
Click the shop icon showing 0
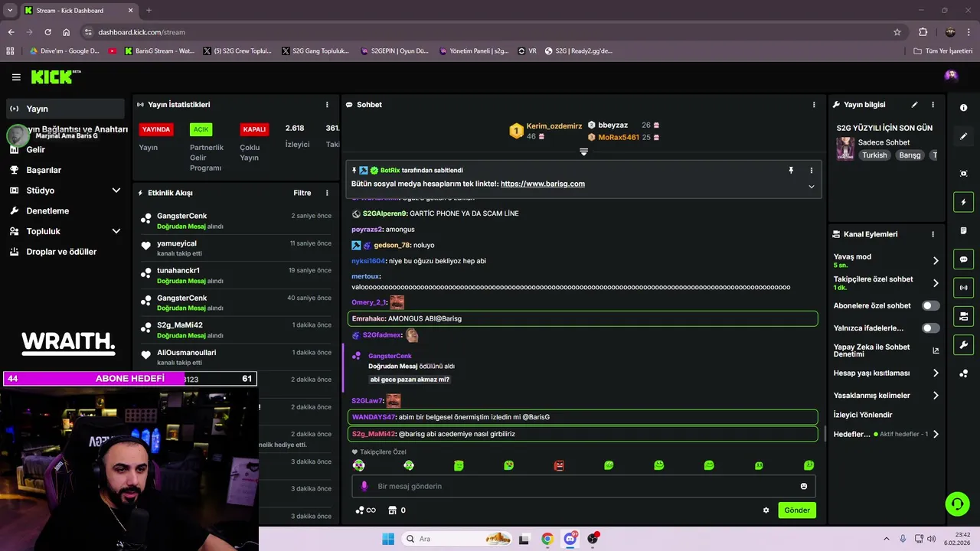[x=397, y=510]
